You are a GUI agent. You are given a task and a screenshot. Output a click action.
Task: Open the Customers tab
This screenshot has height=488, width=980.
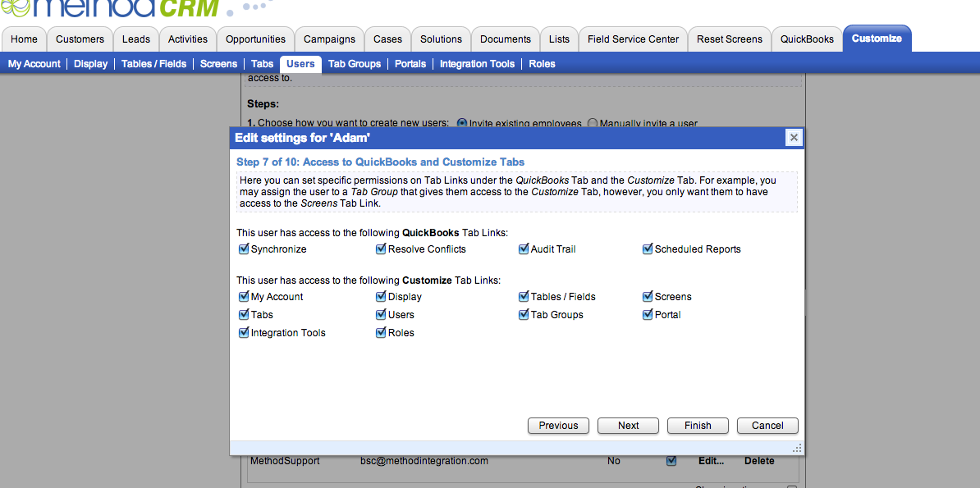pos(80,39)
